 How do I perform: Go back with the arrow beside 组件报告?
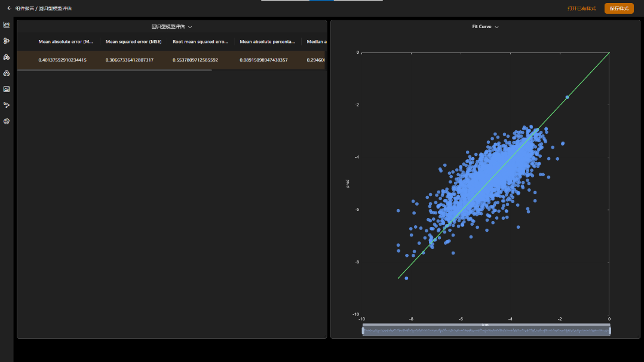pyautogui.click(x=9, y=8)
